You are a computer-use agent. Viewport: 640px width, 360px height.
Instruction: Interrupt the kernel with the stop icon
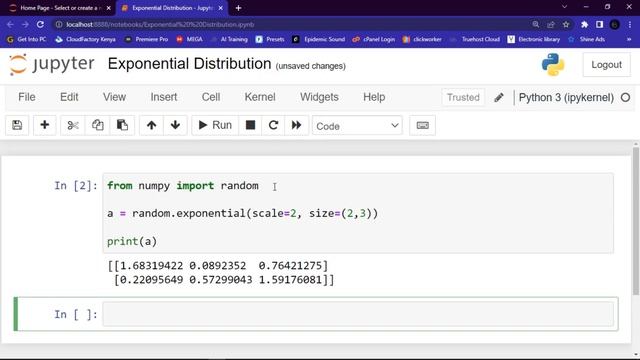pos(250,125)
